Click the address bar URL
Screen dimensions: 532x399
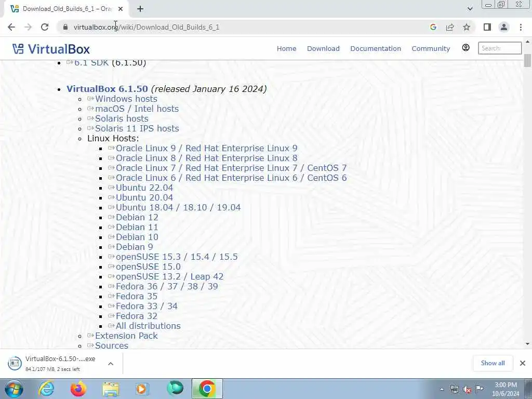(147, 27)
